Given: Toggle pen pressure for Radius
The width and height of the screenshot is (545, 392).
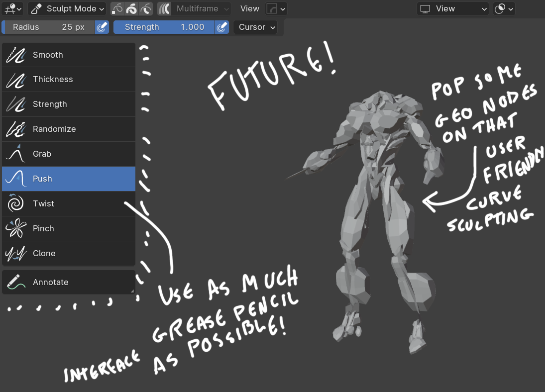Looking at the screenshot, I should pos(102,27).
